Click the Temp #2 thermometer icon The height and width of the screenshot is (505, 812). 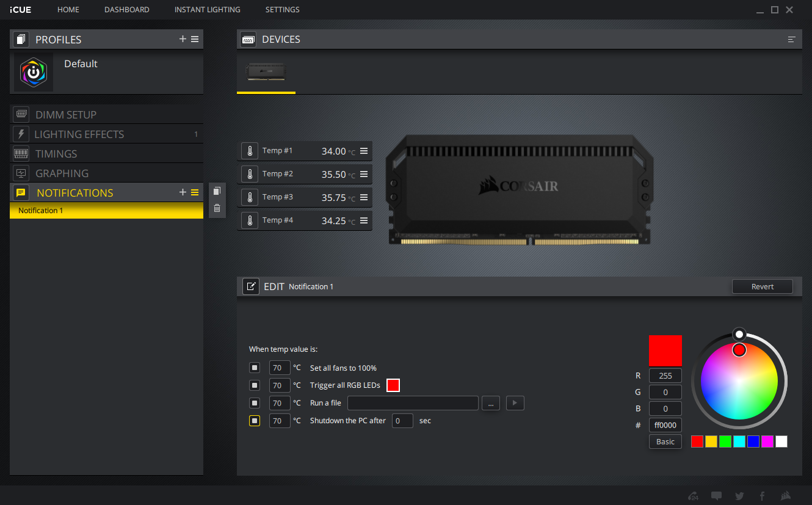[250, 174]
